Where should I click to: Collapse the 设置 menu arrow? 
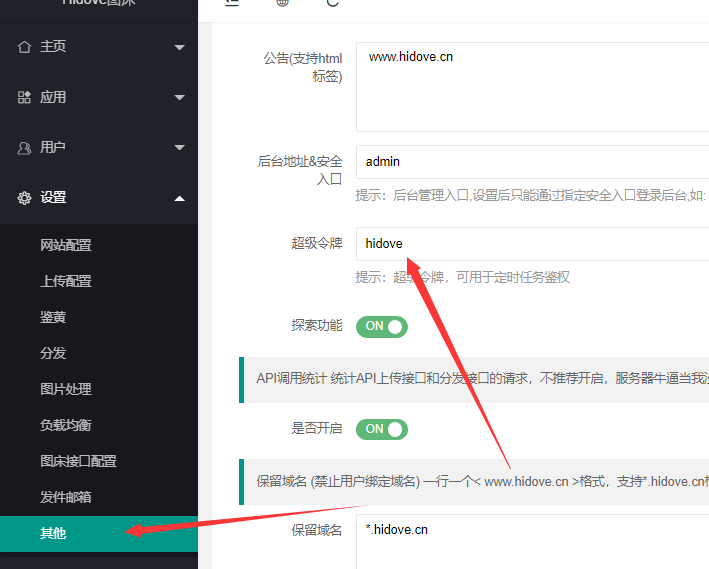tap(180, 198)
